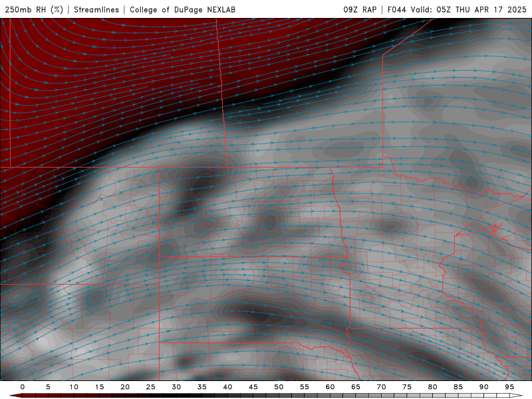Click "College of DuPage NEXLAB" text

pos(182,9)
